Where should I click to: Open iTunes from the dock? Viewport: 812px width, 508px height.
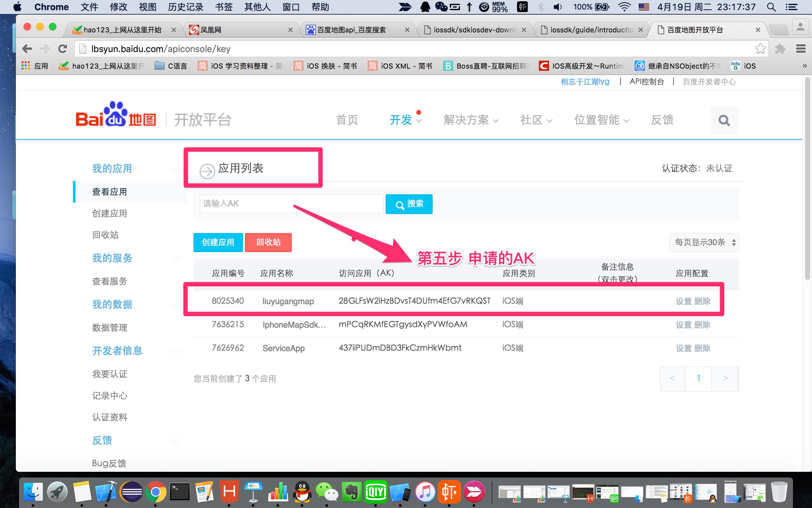tap(425, 492)
